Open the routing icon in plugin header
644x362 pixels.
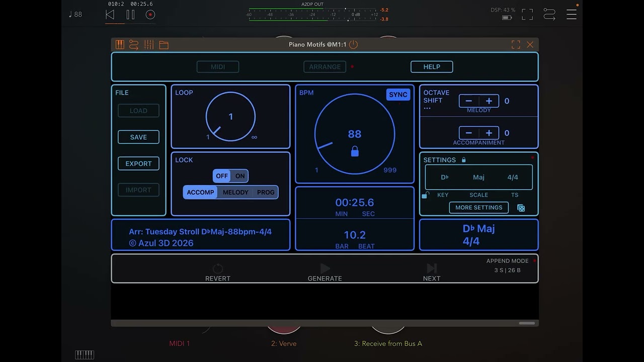click(134, 45)
